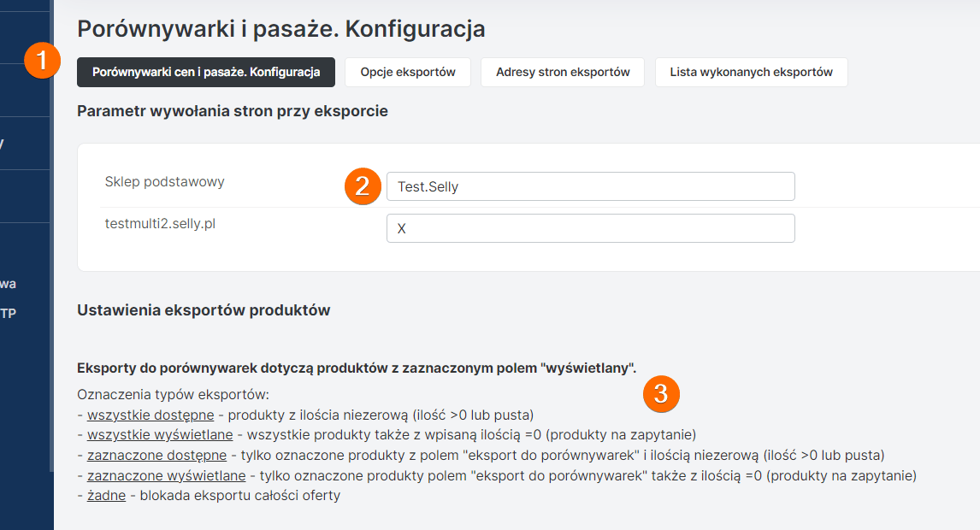This screenshot has width=980, height=530.
Task: Click the underlined "zaznaczone dostępne" term
Action: tap(156, 455)
